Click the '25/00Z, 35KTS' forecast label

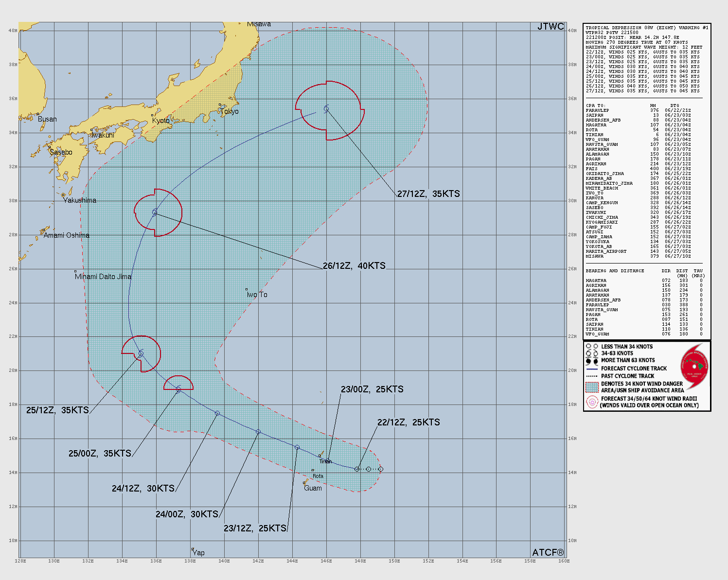[100, 453]
